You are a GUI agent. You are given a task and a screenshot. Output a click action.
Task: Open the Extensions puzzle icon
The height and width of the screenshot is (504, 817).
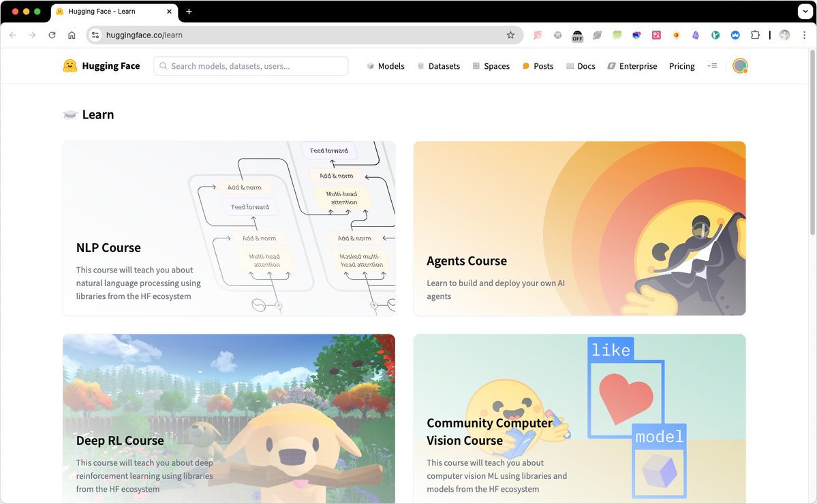(755, 35)
